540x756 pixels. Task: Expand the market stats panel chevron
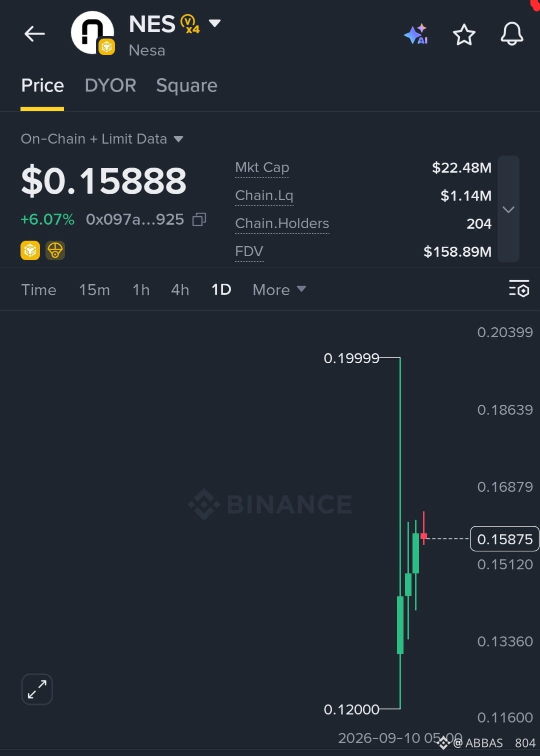click(508, 209)
